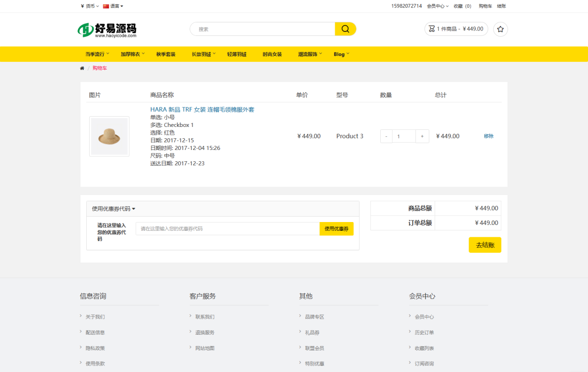Click 移除 to remove the item
The height and width of the screenshot is (372, 588).
489,136
